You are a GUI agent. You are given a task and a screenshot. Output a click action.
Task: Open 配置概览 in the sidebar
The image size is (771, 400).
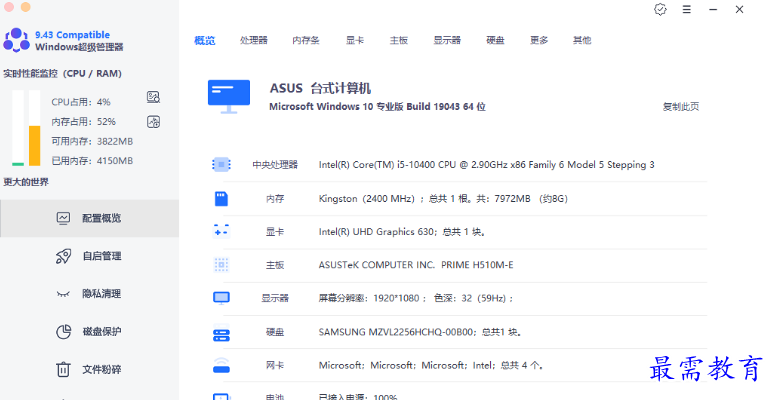coord(89,218)
